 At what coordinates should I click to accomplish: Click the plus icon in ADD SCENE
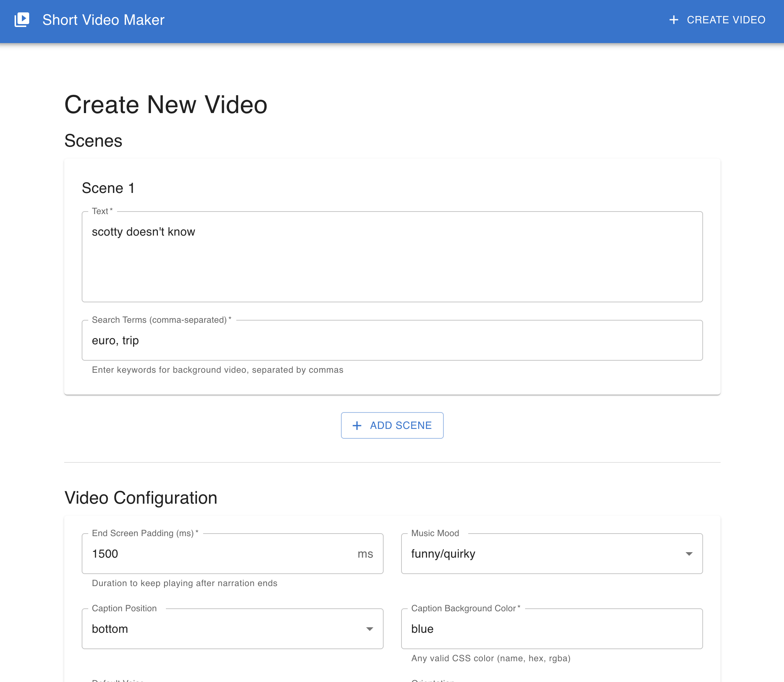(357, 426)
